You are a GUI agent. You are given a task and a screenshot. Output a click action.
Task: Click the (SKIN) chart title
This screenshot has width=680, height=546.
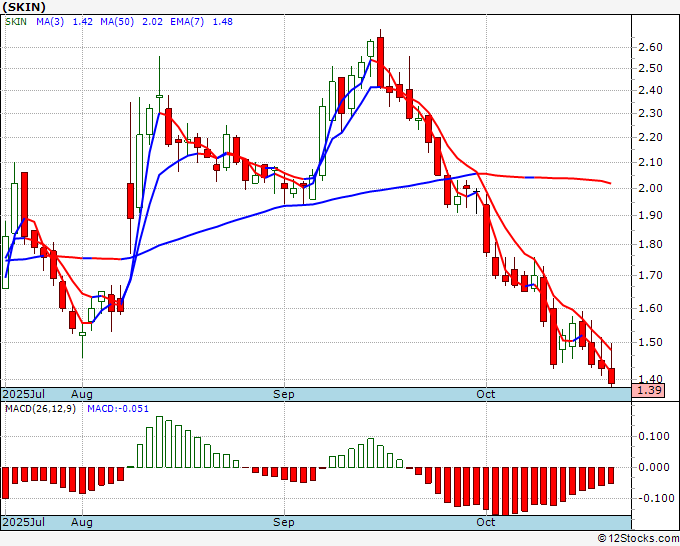pos(24,7)
